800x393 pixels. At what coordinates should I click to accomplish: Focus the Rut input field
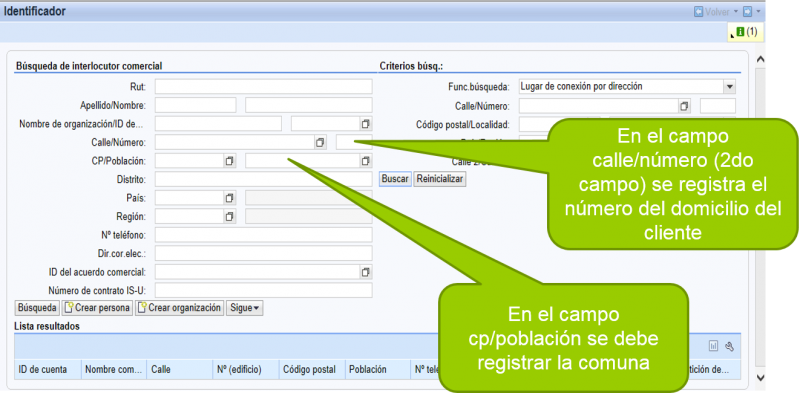point(264,87)
